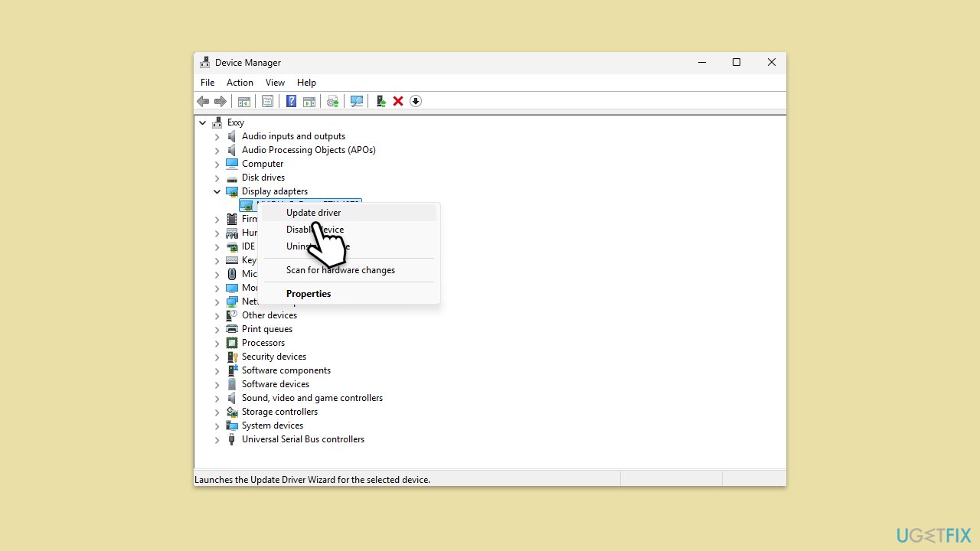This screenshot has width=980, height=551.
Task: Click the black down-arrow circle toolbar icon
Action: 416,101
